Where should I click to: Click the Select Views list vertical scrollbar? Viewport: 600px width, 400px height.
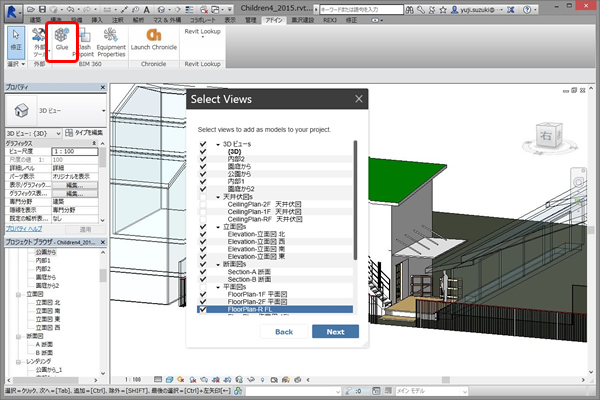(x=355, y=200)
